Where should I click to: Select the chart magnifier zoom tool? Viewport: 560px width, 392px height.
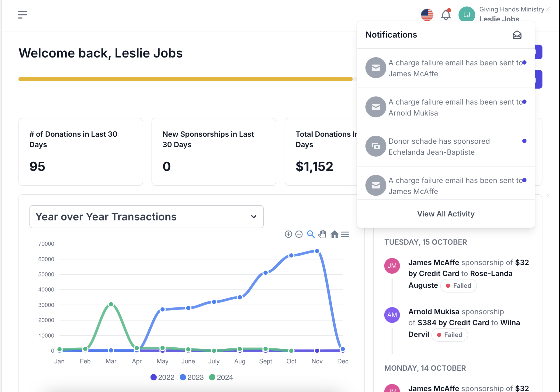(310, 234)
